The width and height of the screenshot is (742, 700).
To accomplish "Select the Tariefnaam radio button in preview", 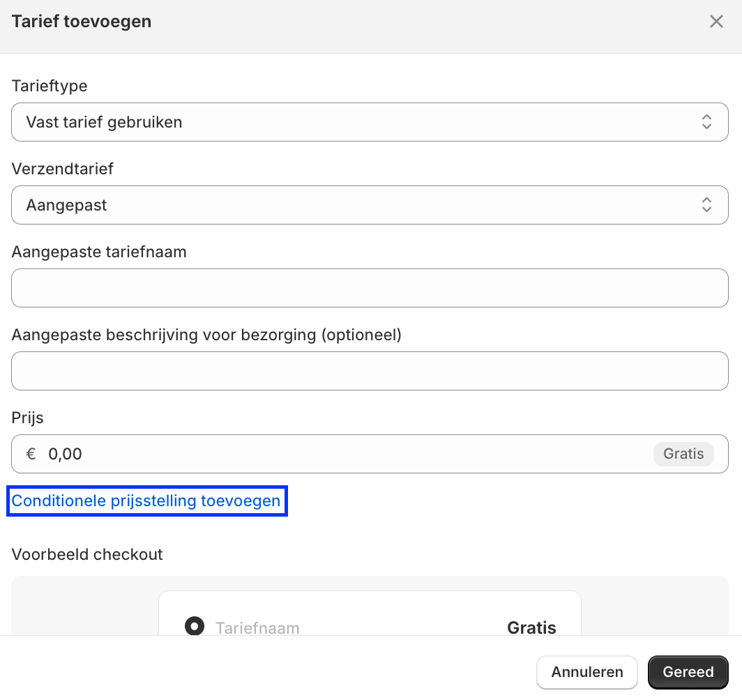I will click(195, 626).
